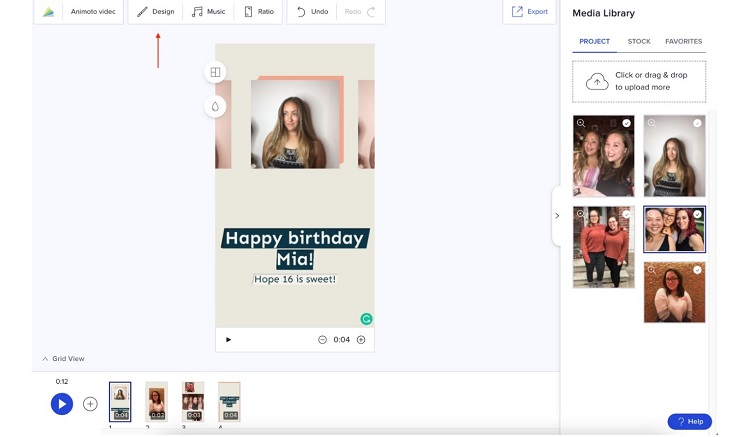Open the block layout icon beside canvas
This screenshot has width=750, height=437.
coord(215,72)
